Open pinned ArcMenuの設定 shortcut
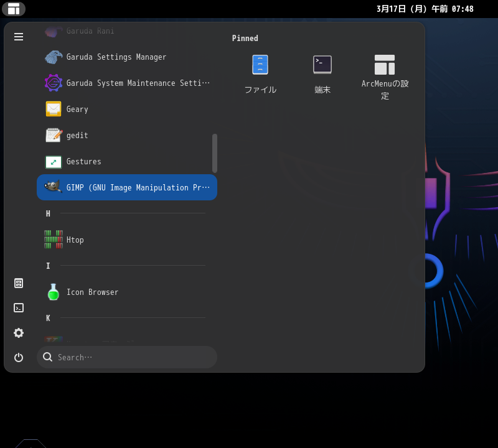This screenshot has width=498, height=448. click(x=385, y=77)
